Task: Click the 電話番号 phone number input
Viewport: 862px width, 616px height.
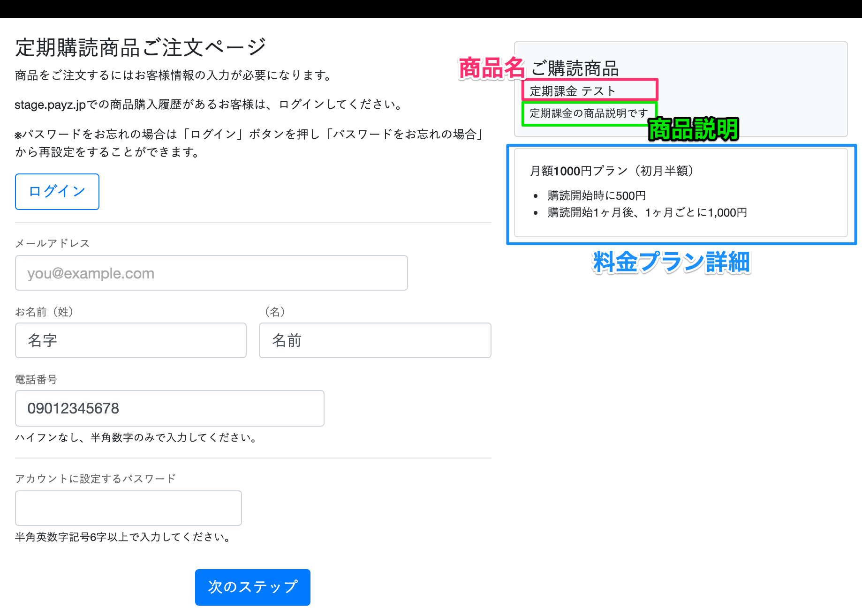Action: coord(169,408)
